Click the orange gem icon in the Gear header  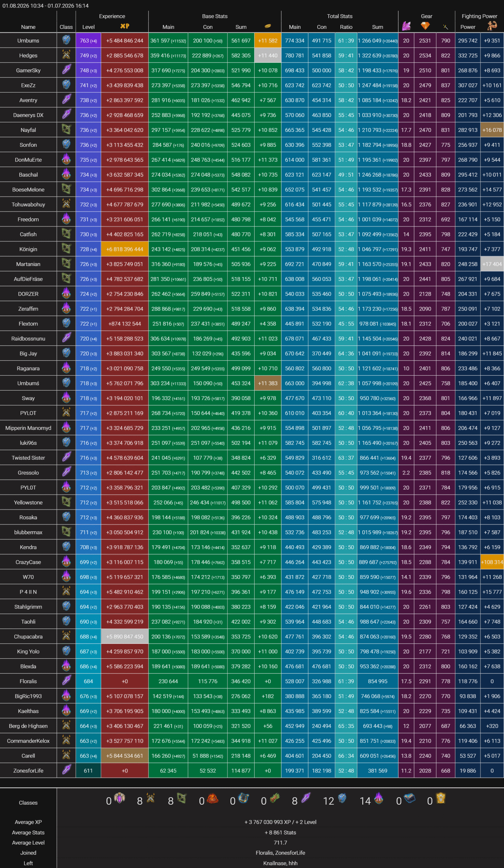pos(425,26)
